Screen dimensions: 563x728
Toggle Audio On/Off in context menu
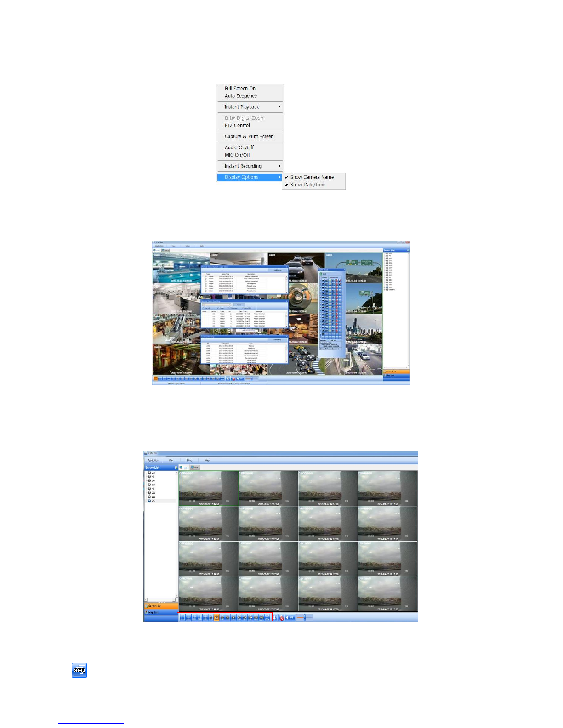pyautogui.click(x=239, y=147)
